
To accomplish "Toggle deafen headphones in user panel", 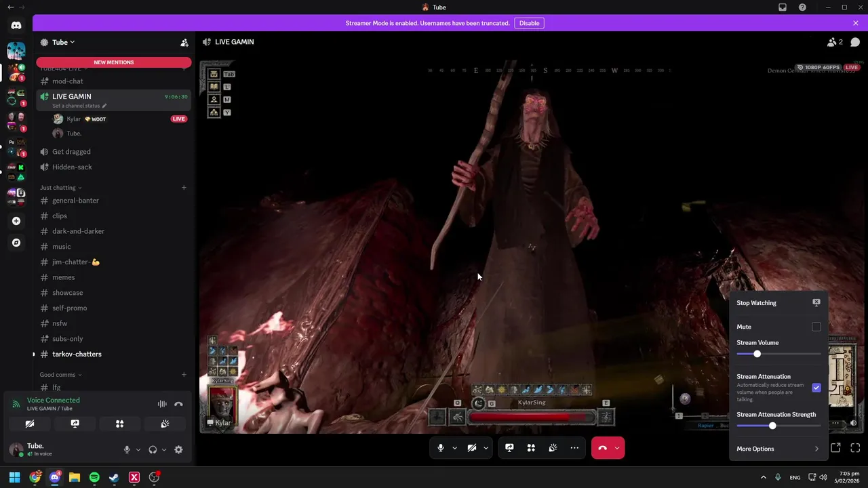I will pos(153,449).
